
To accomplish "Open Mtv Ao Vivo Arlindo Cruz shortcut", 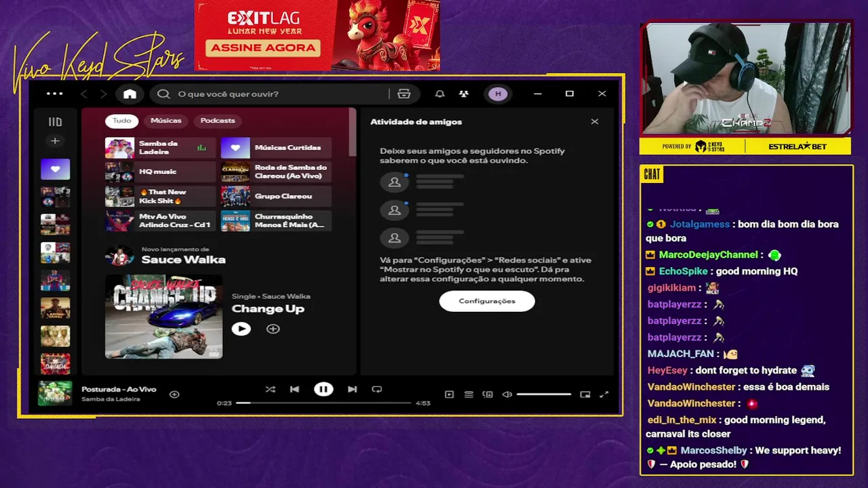I will pos(160,221).
